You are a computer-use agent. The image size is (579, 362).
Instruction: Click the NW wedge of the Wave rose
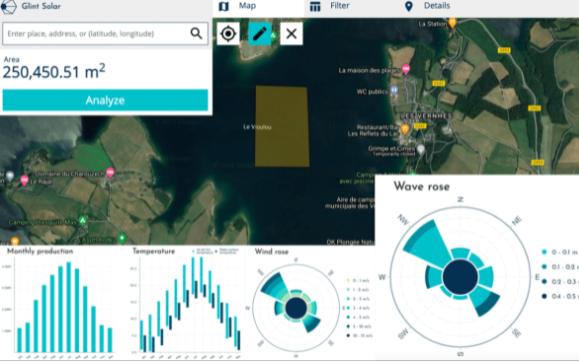coord(428,243)
